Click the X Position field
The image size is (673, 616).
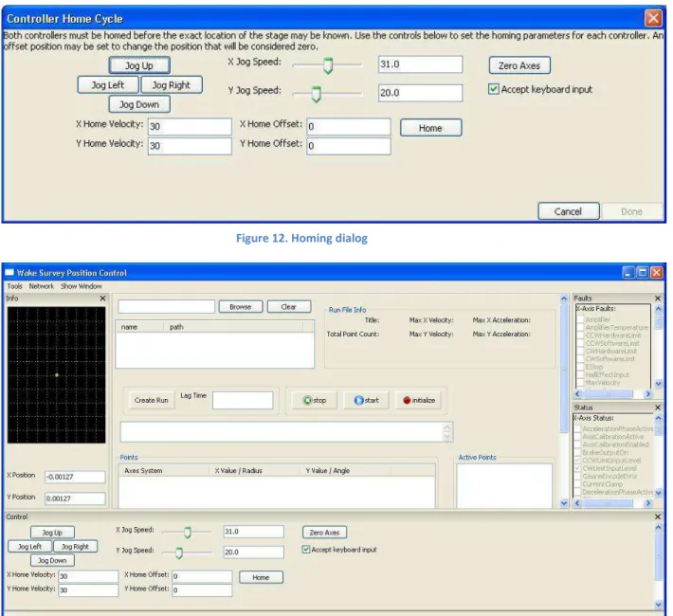75,477
